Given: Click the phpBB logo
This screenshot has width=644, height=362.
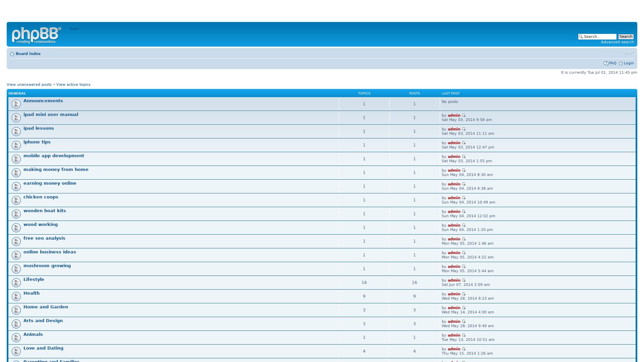Looking at the screenshot, I should 36,35.
